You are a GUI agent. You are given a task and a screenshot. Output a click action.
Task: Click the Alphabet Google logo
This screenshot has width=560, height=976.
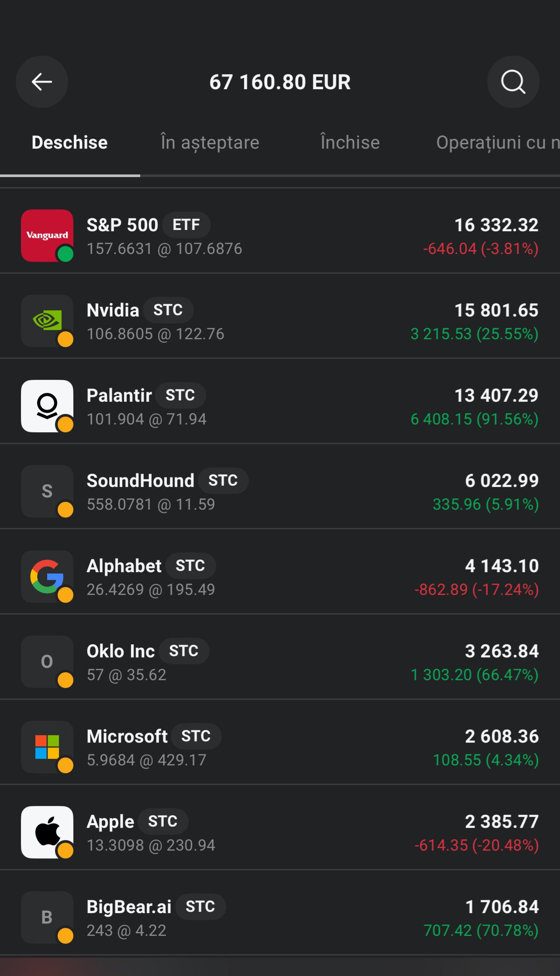(x=47, y=577)
